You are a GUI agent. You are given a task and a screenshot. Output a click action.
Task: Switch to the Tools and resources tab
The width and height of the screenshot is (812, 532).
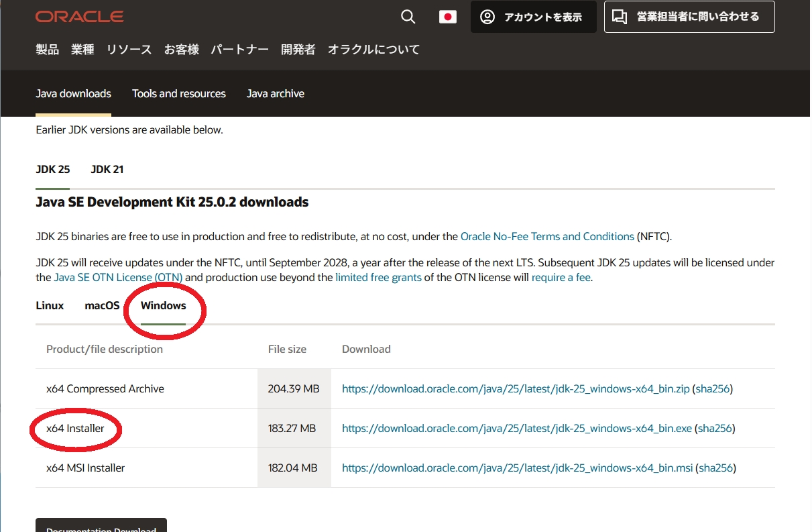tap(178, 93)
